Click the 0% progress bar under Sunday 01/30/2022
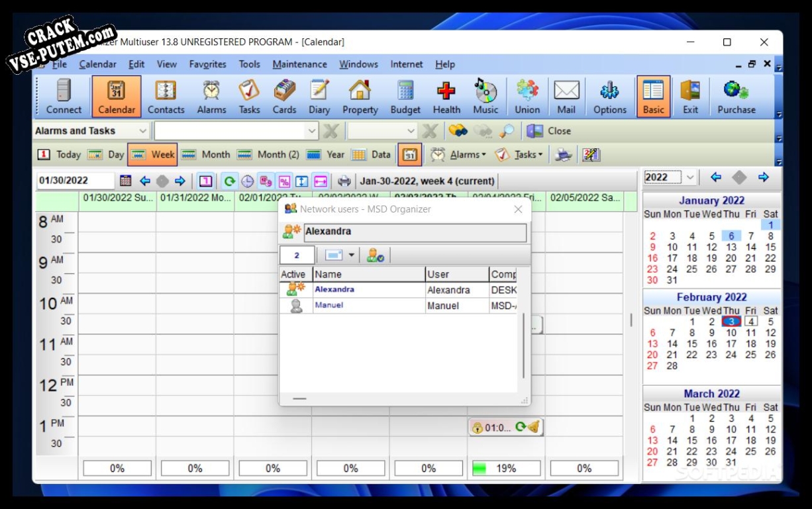The image size is (812, 509). 117,469
